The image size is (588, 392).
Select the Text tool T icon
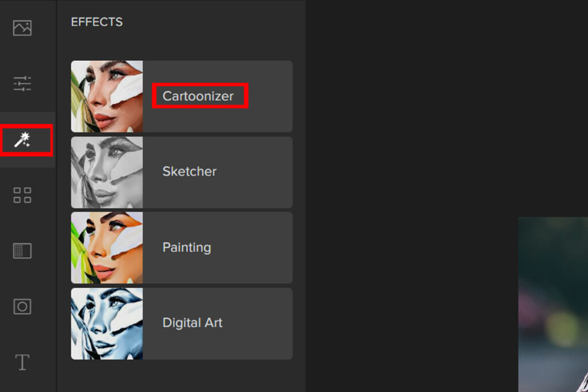click(x=22, y=362)
